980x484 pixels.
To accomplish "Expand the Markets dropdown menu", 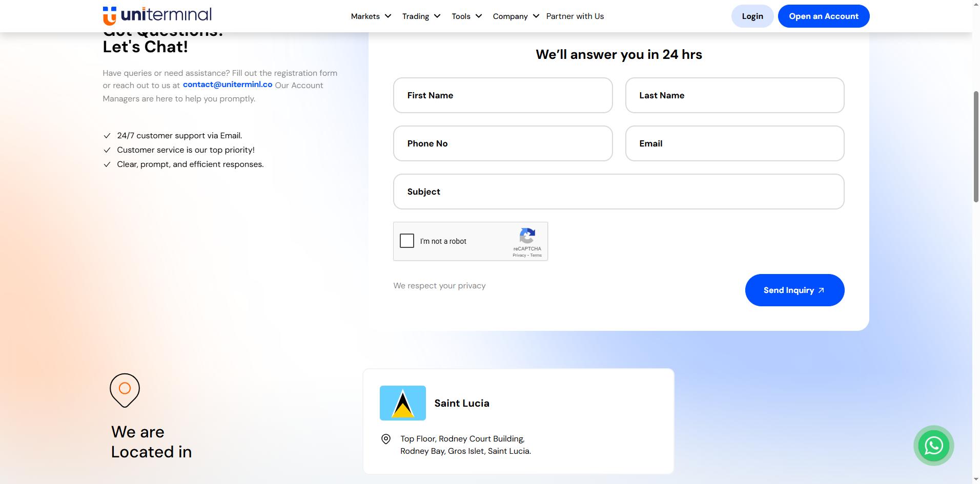I will click(371, 16).
